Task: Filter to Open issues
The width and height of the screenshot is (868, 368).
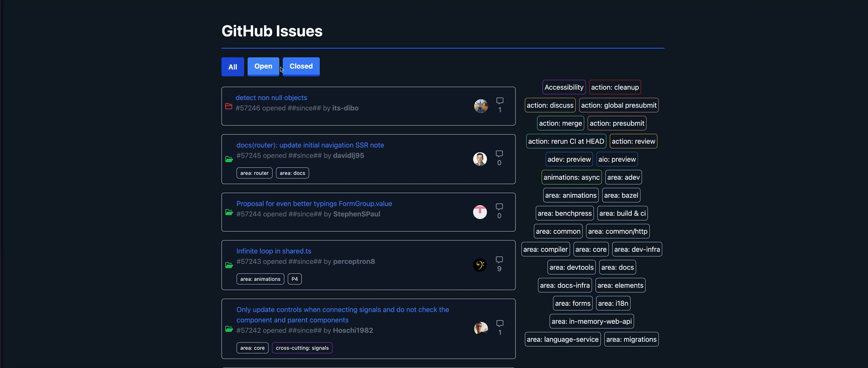Action: pos(263,66)
